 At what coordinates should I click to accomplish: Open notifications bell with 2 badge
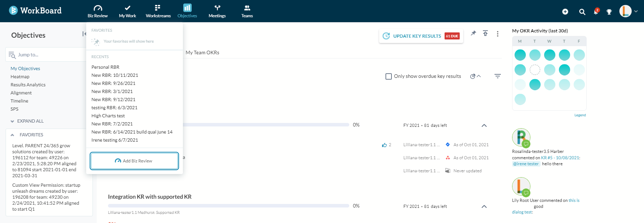click(x=596, y=11)
